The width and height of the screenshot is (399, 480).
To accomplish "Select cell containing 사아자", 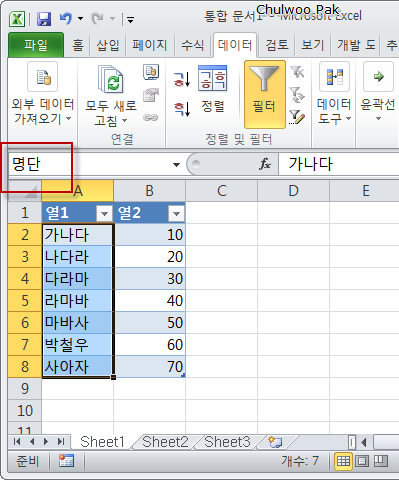I will 78,367.
